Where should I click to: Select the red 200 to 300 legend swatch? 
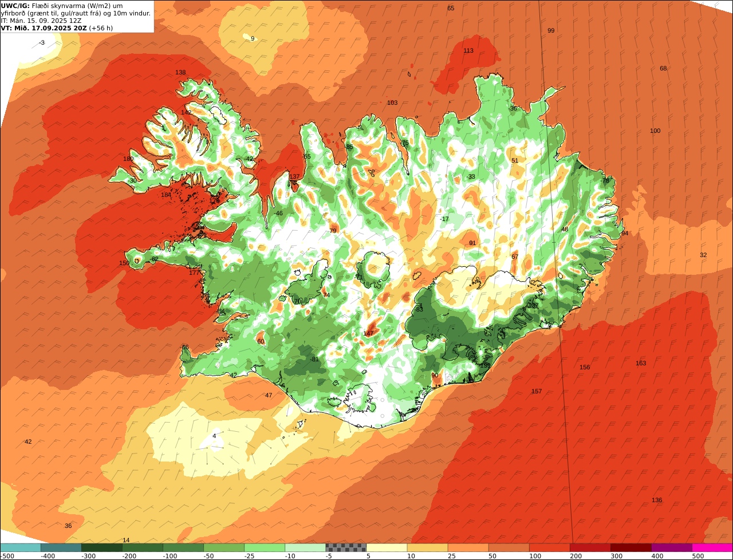click(x=590, y=547)
